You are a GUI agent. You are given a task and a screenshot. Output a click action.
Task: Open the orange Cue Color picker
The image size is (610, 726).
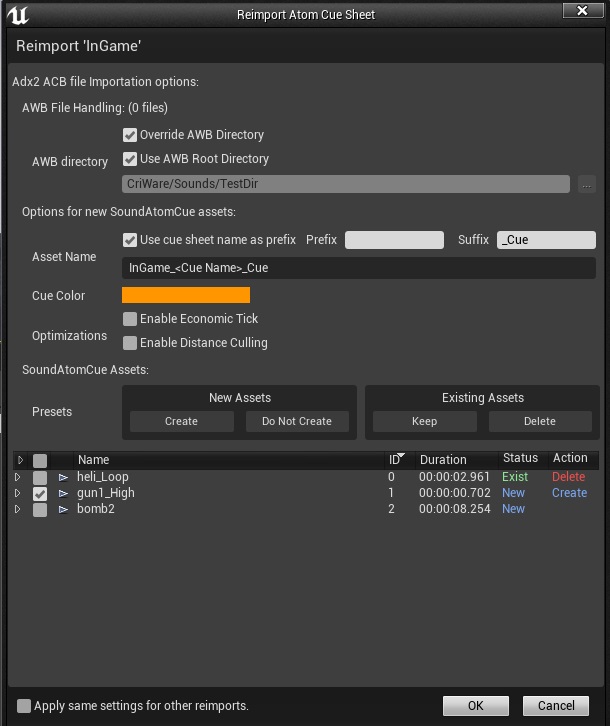(186, 295)
